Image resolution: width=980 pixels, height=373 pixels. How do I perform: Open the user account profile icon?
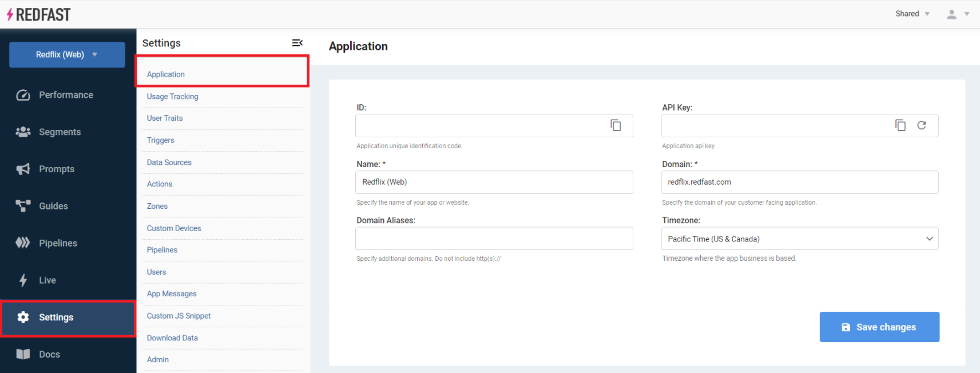(x=951, y=14)
